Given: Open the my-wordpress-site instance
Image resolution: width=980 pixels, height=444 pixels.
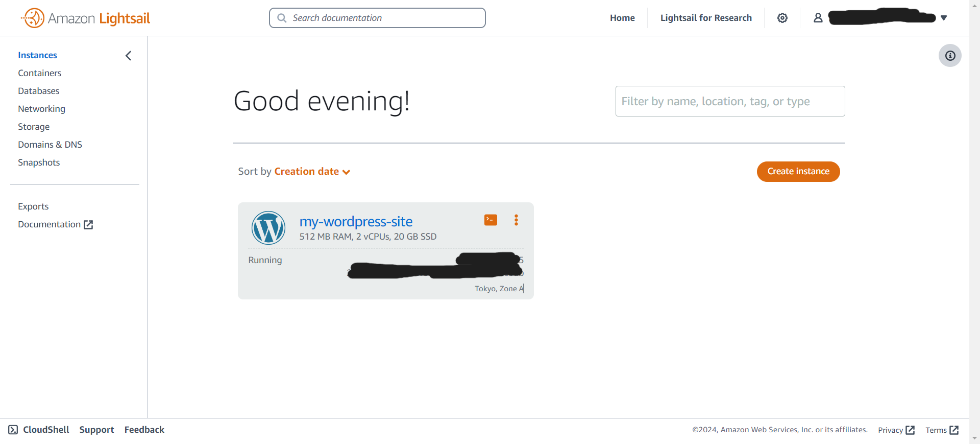Looking at the screenshot, I should (x=356, y=221).
